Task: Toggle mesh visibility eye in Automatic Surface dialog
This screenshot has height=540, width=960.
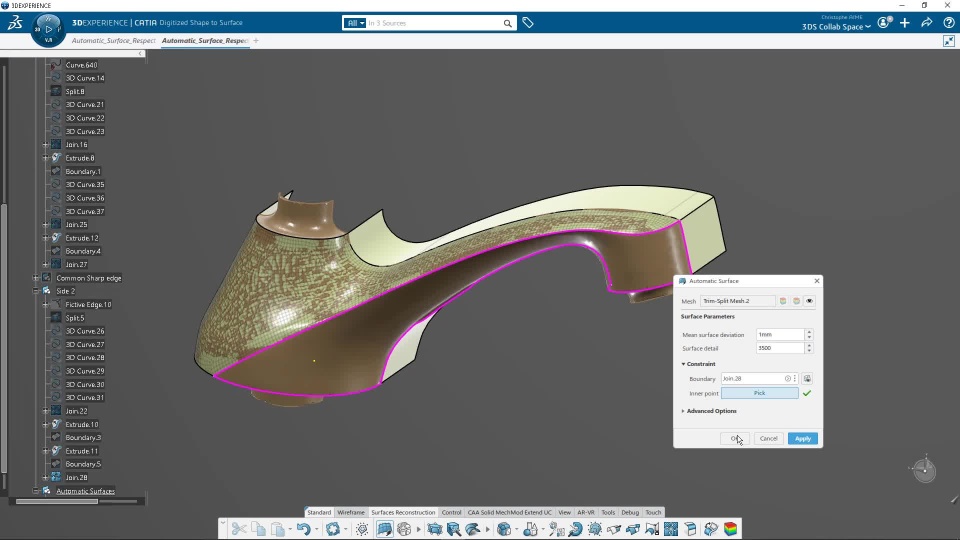Action: pos(809,301)
